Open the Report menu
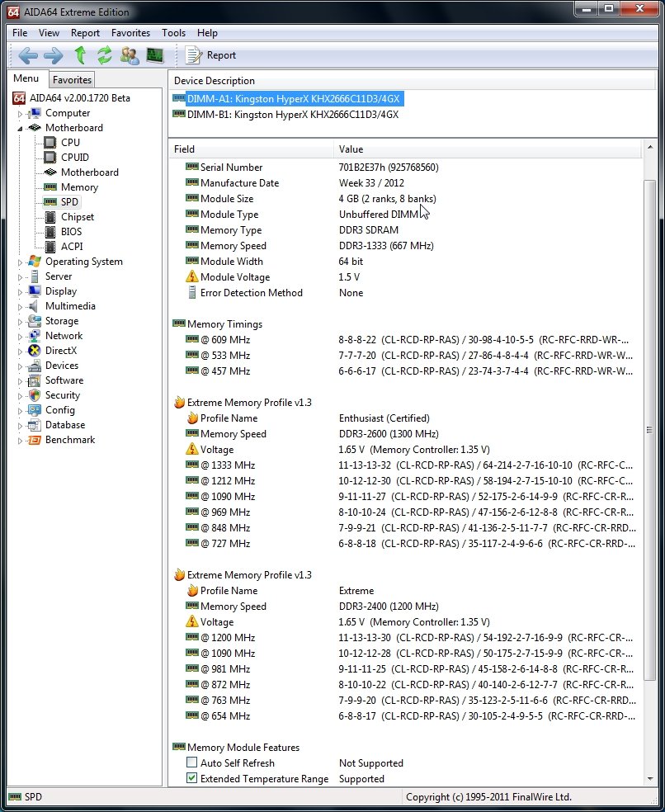The height and width of the screenshot is (812, 665). 85,33
